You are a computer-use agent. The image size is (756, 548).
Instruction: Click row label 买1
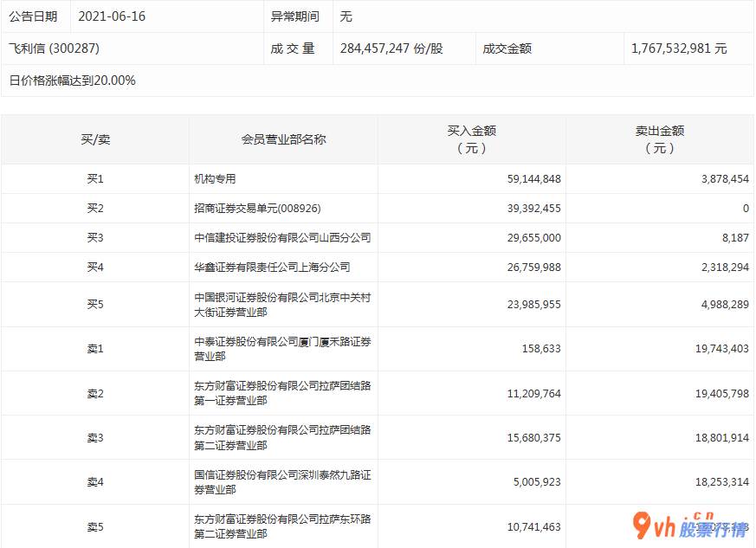click(95, 179)
